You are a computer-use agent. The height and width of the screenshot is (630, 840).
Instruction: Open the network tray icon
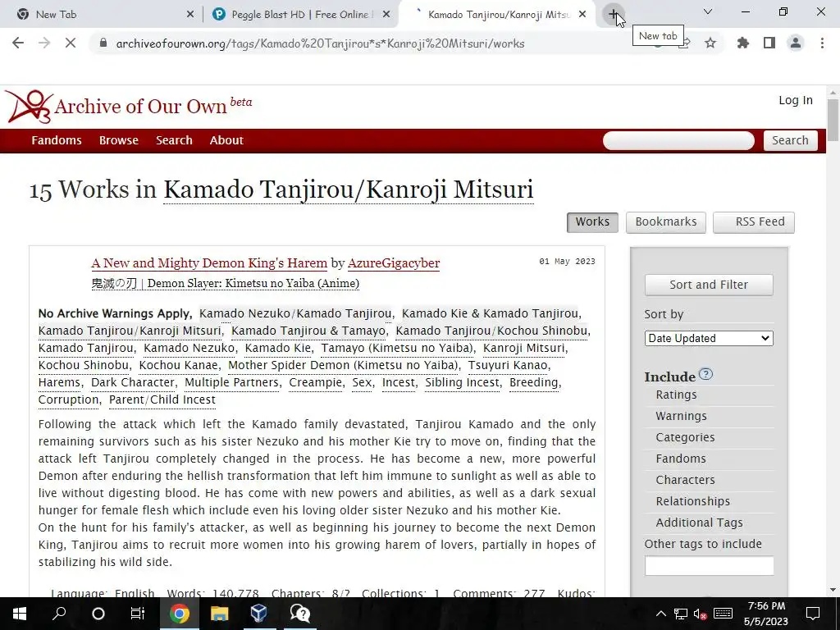pyautogui.click(x=680, y=614)
